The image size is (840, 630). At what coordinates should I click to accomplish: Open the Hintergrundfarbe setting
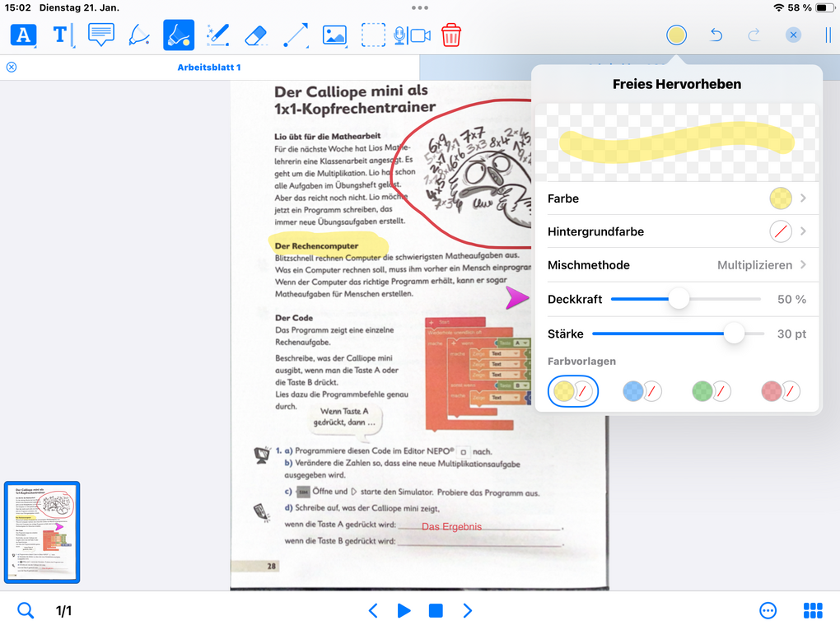point(677,231)
